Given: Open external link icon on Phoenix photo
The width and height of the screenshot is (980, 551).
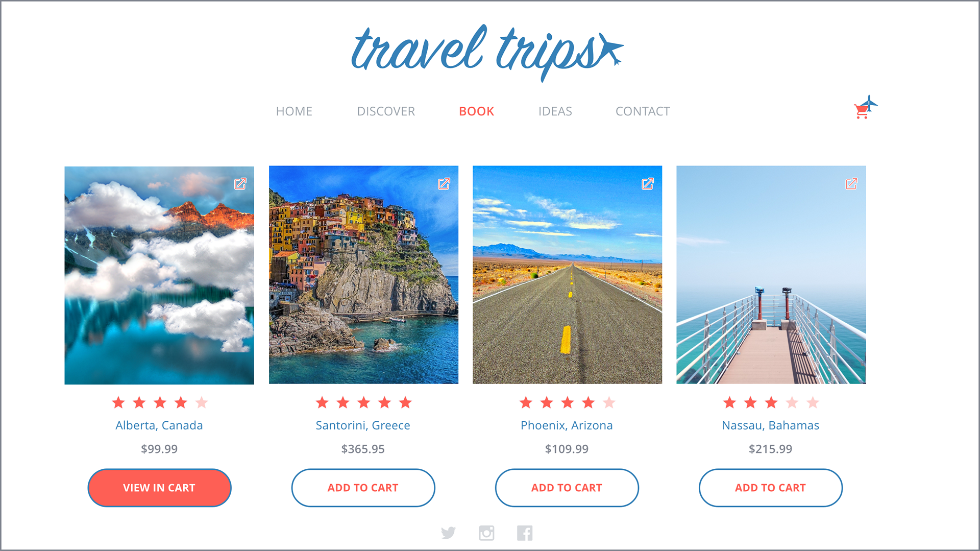Looking at the screenshot, I should coord(648,184).
